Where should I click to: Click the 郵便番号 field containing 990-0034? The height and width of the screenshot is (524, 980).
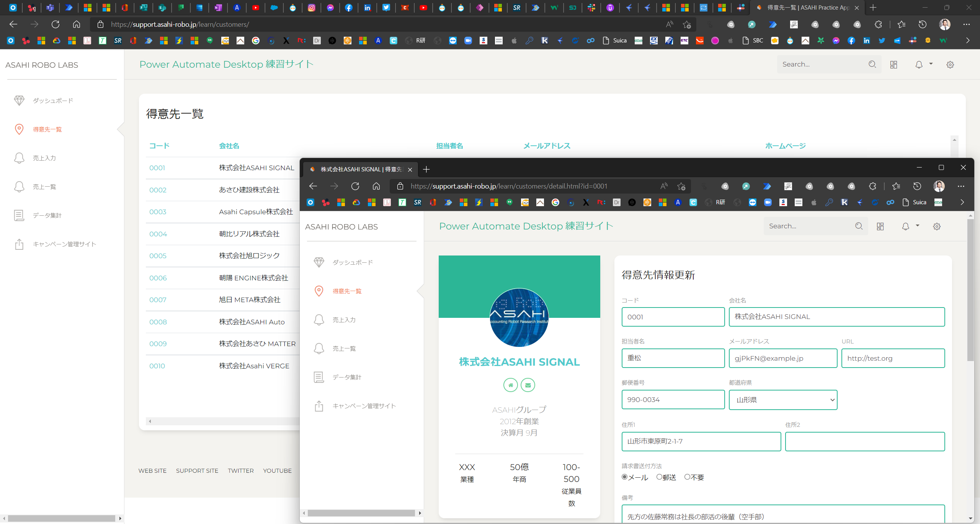[x=673, y=400]
